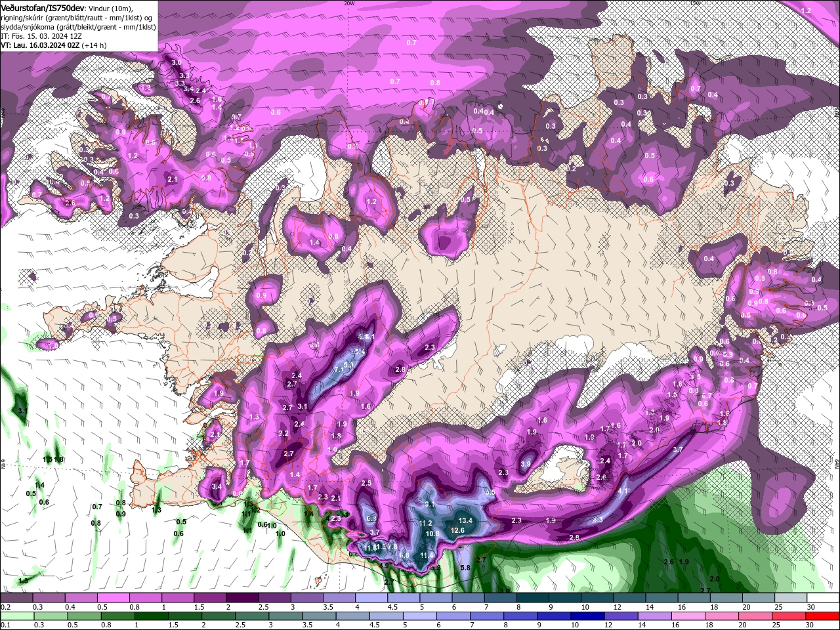Select the orchid snow scale swatch at 0.4
840x630 pixels.
pyautogui.click(x=81, y=598)
